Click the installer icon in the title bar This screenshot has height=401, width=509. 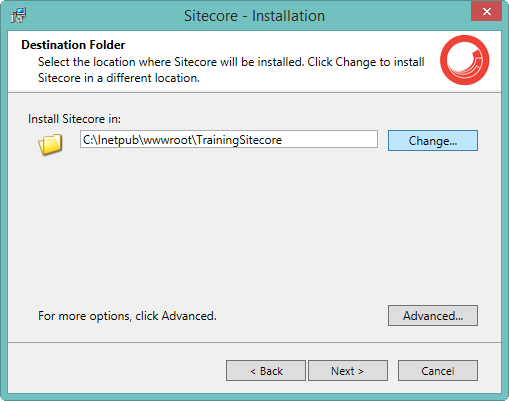18,15
